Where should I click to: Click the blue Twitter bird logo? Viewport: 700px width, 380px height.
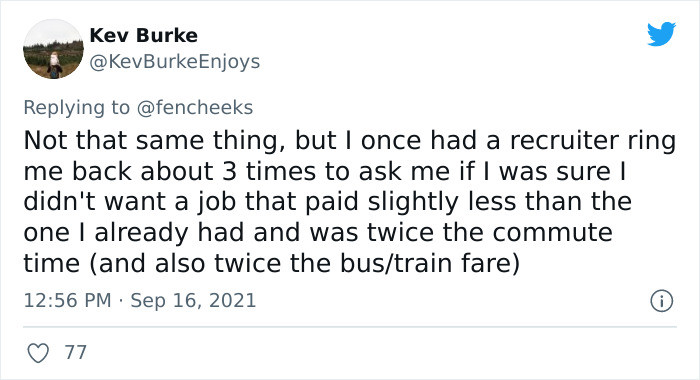[661, 33]
